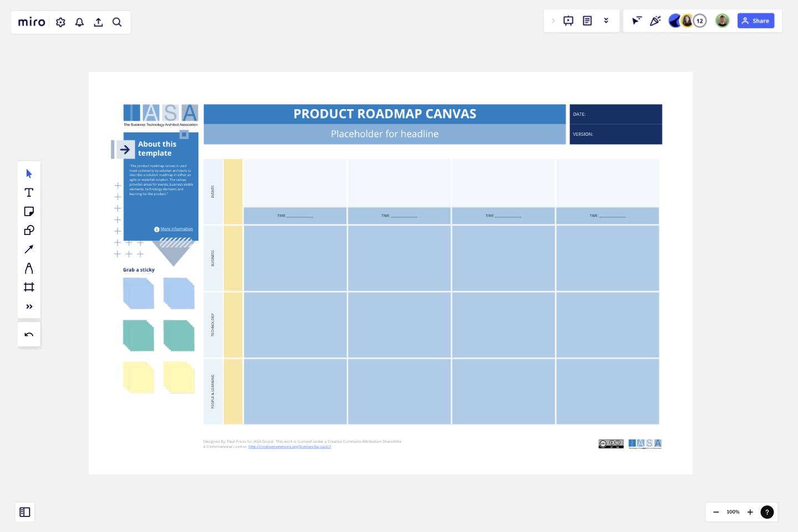Click the 100% zoom level control
This screenshot has width=798, height=532.
click(x=733, y=512)
